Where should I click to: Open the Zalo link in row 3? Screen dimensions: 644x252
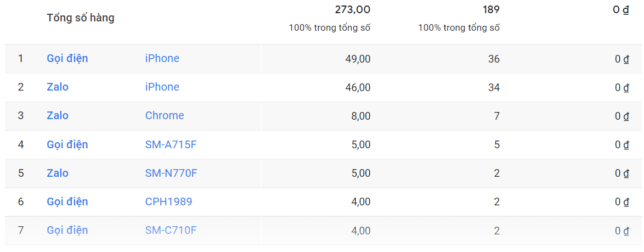[x=58, y=115]
